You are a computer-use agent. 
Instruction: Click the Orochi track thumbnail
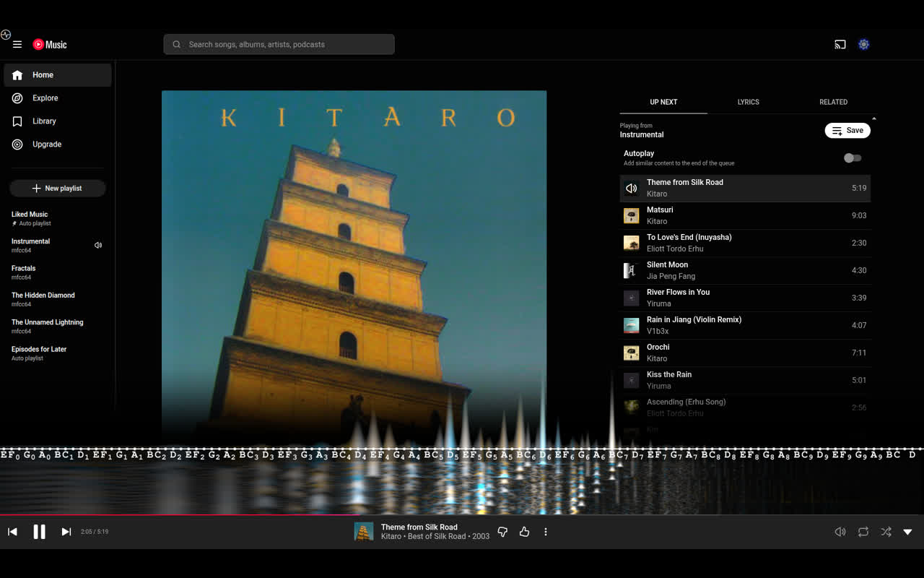pyautogui.click(x=632, y=353)
